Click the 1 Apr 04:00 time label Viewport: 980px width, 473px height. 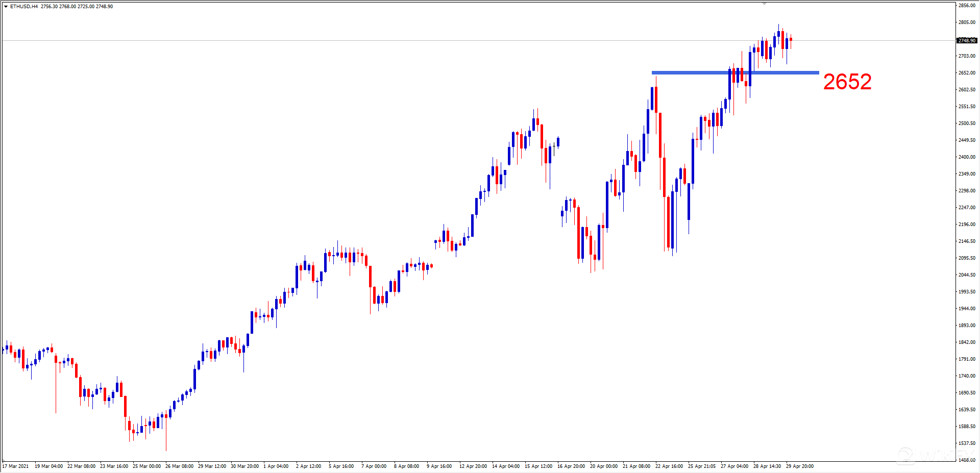[276, 466]
